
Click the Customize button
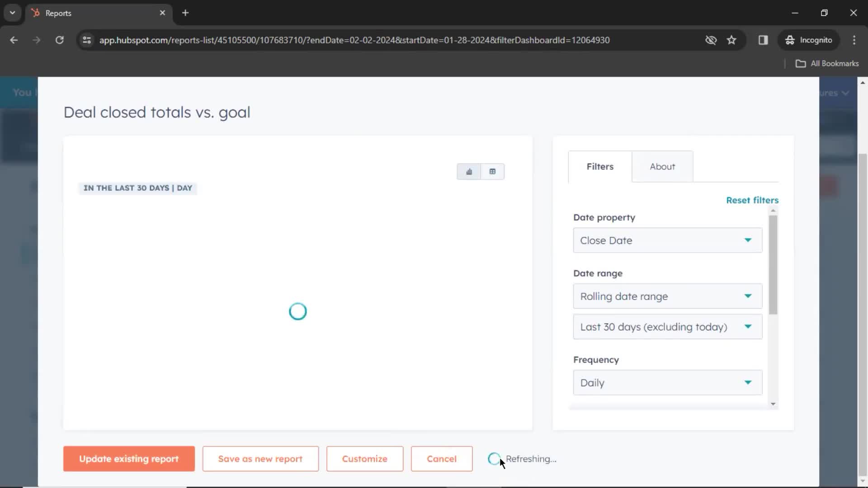(364, 458)
